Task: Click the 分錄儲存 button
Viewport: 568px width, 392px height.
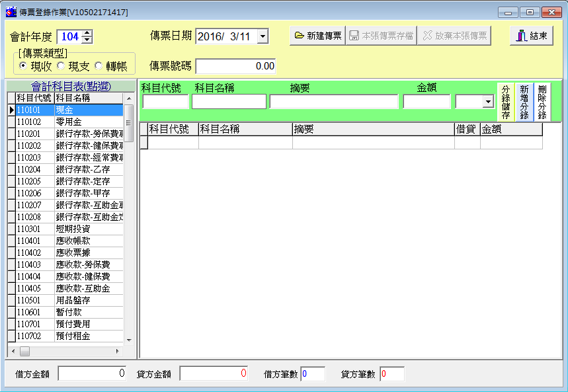Action: (506, 102)
